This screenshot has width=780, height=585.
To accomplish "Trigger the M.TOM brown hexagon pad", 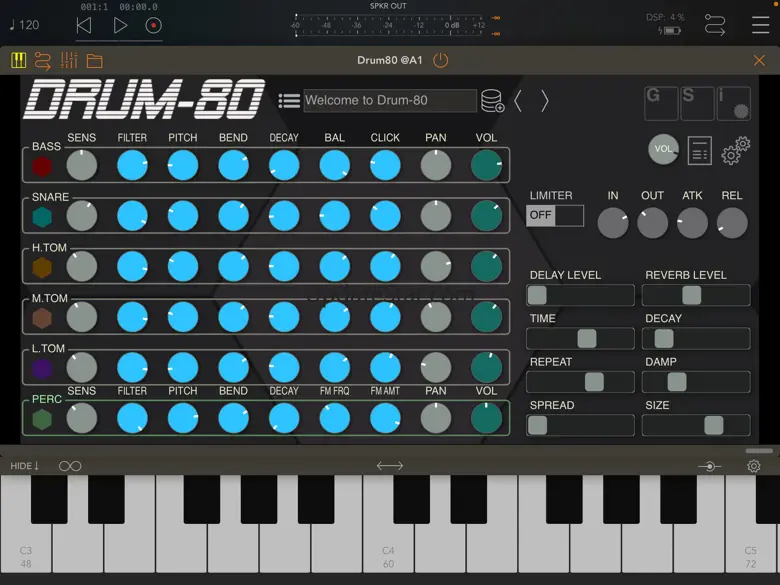I will [42, 318].
